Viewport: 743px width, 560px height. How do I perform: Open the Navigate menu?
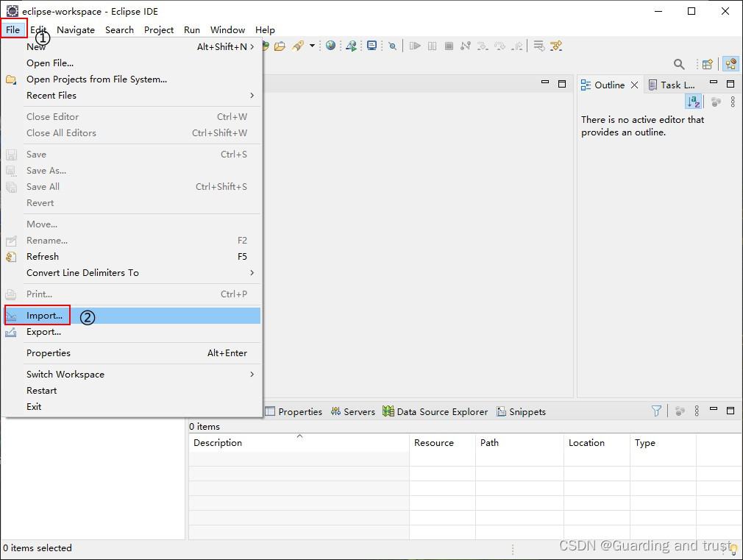click(76, 29)
